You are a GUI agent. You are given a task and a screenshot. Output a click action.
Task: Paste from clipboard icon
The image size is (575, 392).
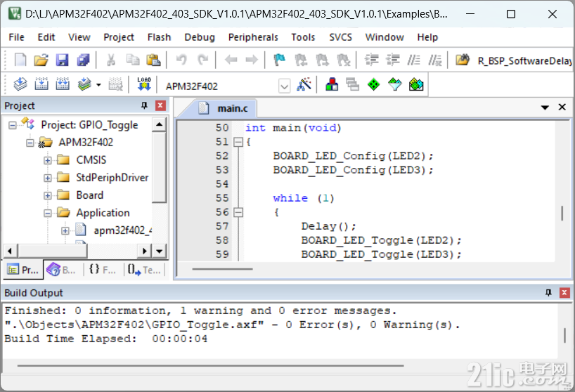(153, 60)
